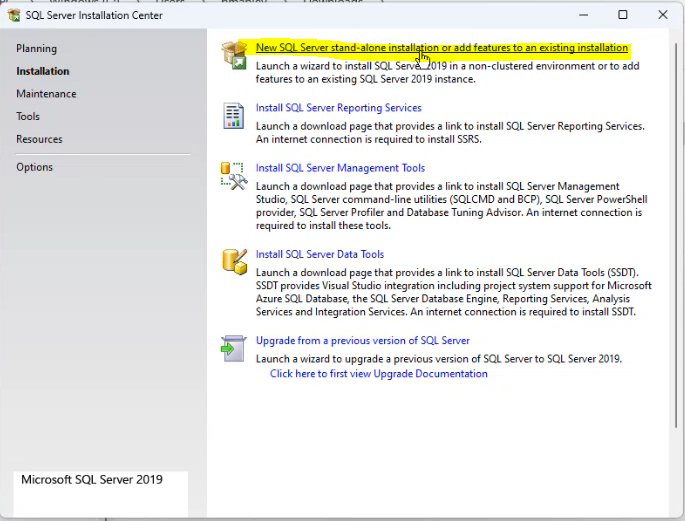The height and width of the screenshot is (521, 685).
Task: Click the Upgrade from previous version icon
Action: [x=233, y=348]
